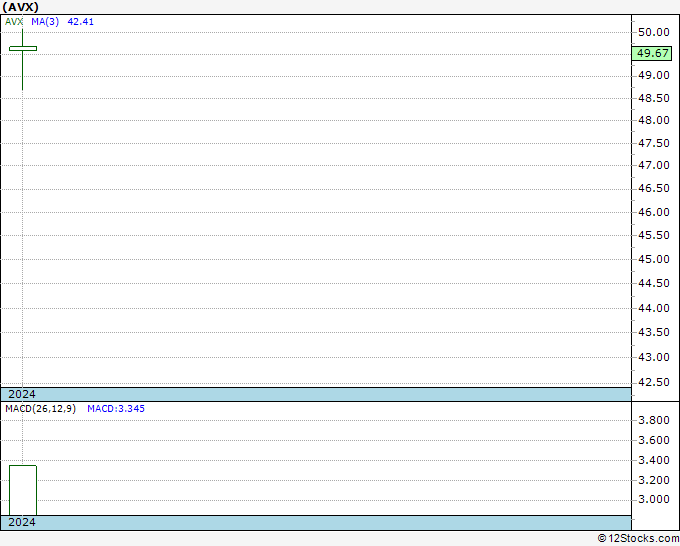Click the 50.00 price axis label

(x=654, y=32)
